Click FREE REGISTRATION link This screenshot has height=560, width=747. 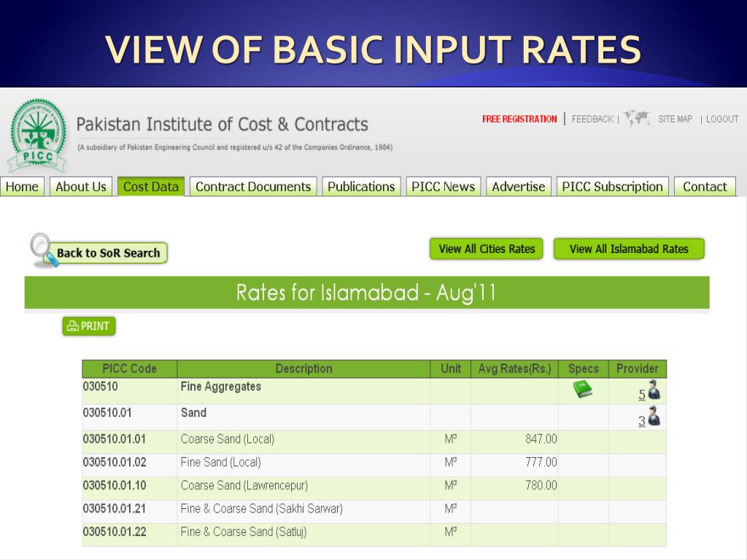519,119
